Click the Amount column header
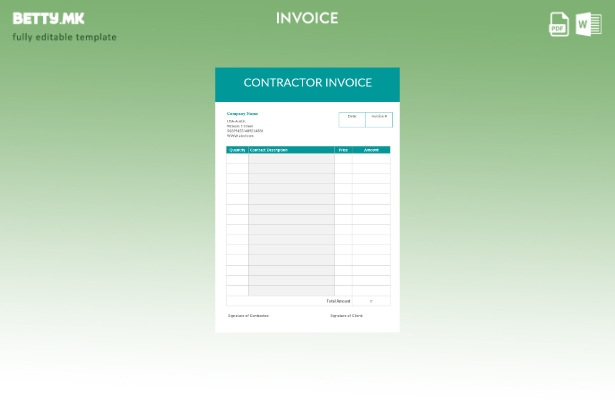Image resolution: width=615 pixels, height=400 pixels. (x=371, y=150)
